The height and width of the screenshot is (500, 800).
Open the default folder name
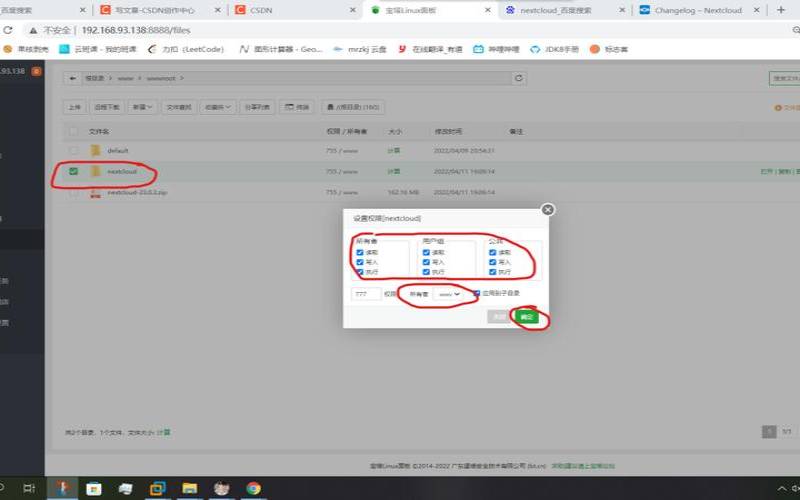tap(118, 151)
